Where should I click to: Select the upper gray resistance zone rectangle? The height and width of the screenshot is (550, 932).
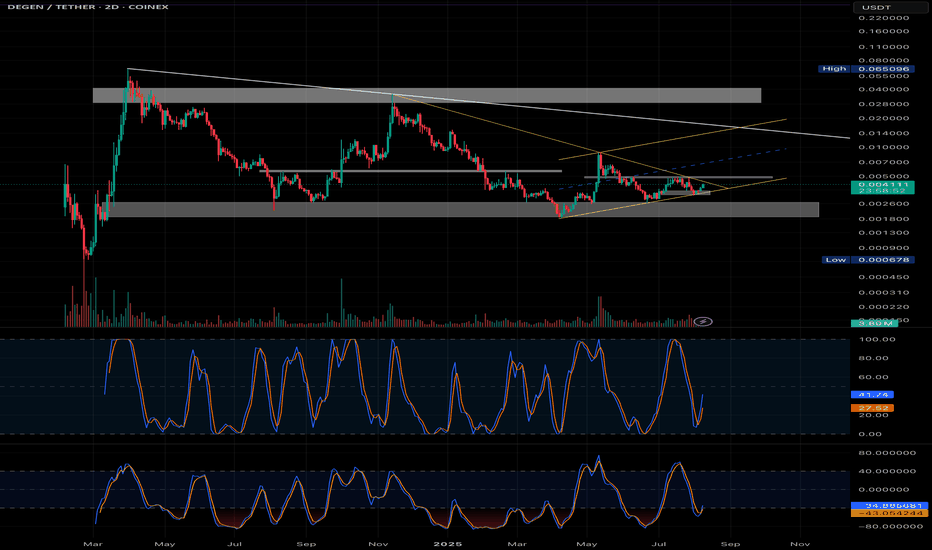[x=427, y=95]
